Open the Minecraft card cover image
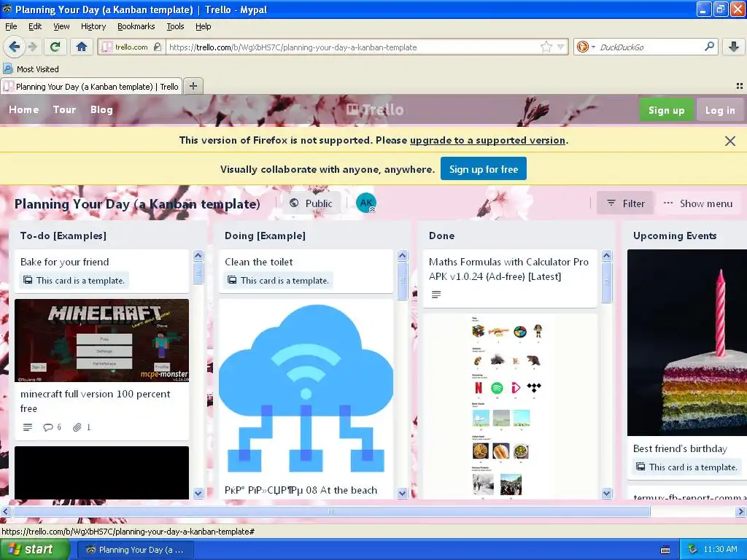747x560 pixels. click(101, 341)
